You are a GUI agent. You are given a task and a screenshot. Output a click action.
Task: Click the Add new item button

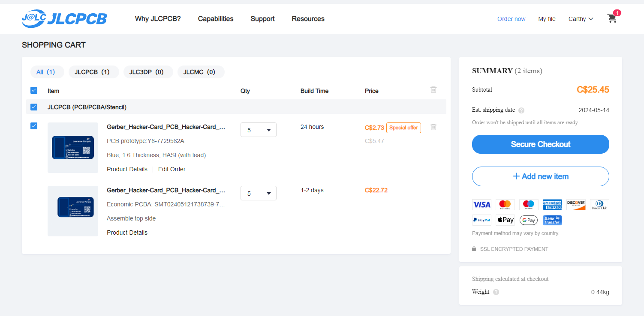point(540,176)
